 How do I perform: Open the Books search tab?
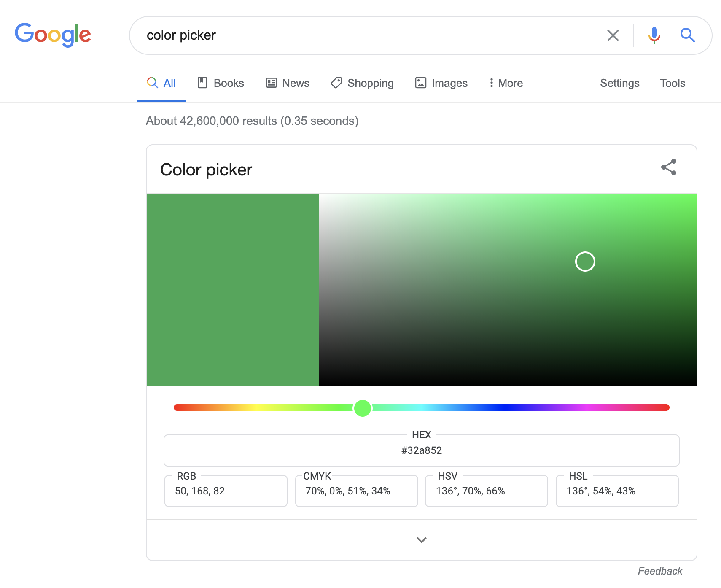tap(221, 83)
